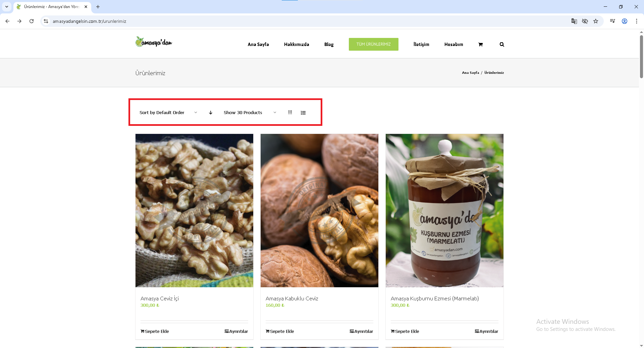Open İletişim menu item
Viewport: 644px width, 348px height.
pos(421,44)
